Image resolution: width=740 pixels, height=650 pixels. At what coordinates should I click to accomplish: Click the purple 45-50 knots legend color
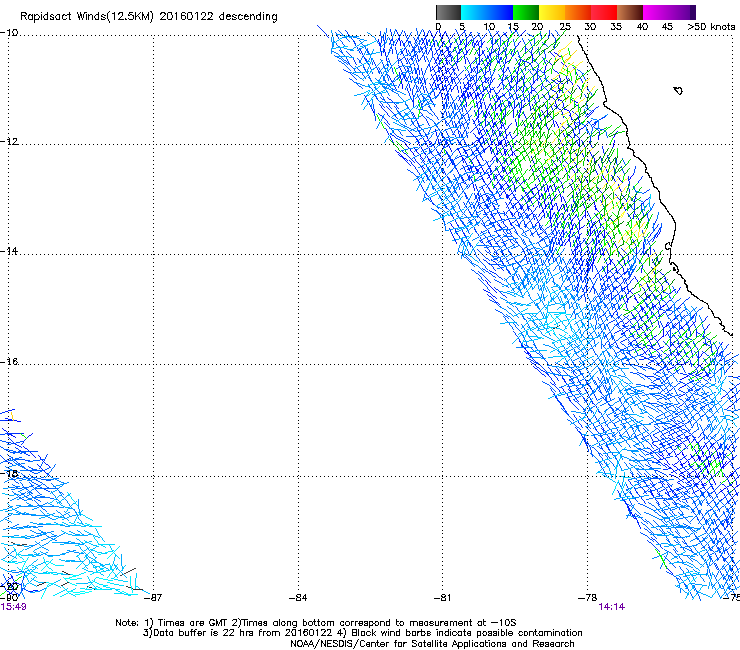682,12
